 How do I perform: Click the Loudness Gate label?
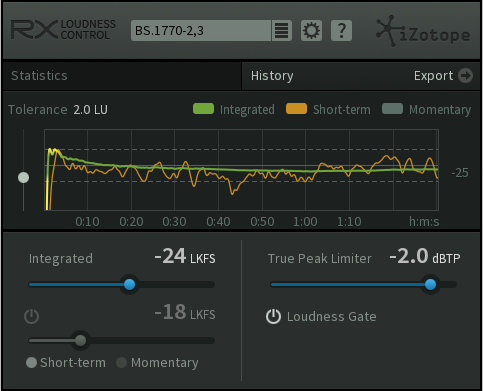332,317
